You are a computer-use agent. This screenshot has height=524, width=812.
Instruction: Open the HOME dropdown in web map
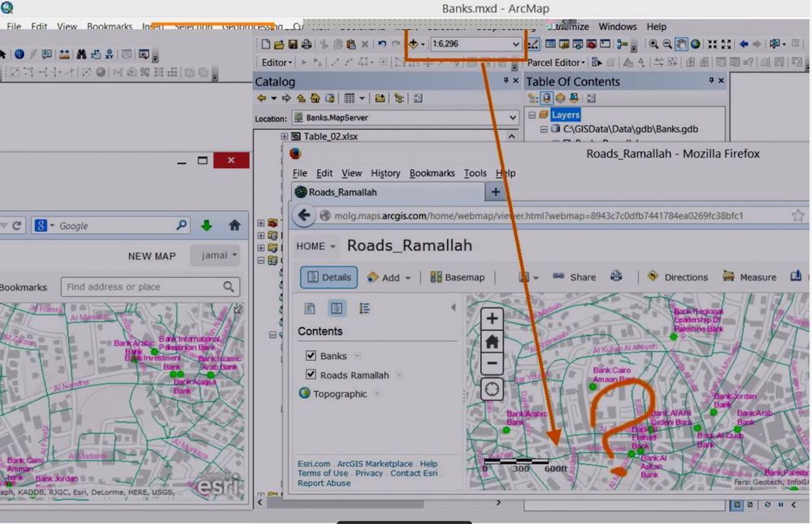[x=316, y=246]
